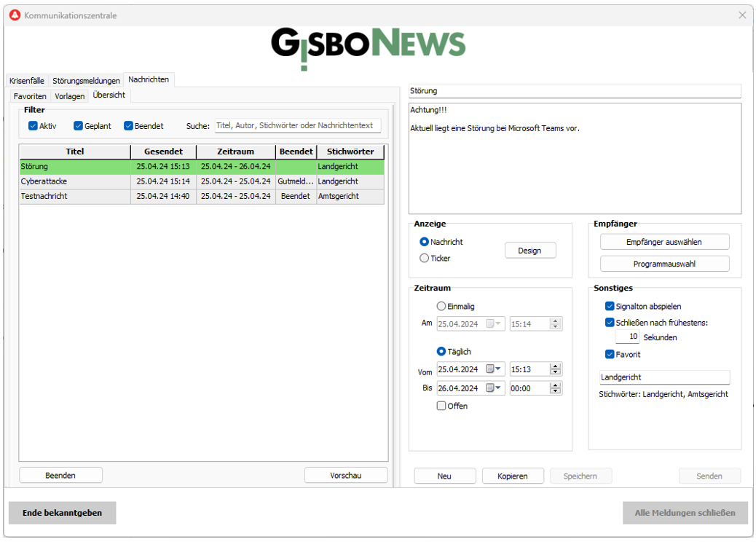756x542 pixels.
Task: Open the Programmauswahl button
Action: [x=664, y=264]
